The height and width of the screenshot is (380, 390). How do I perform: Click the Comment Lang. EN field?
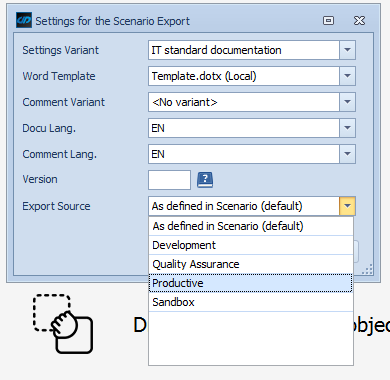click(x=244, y=154)
